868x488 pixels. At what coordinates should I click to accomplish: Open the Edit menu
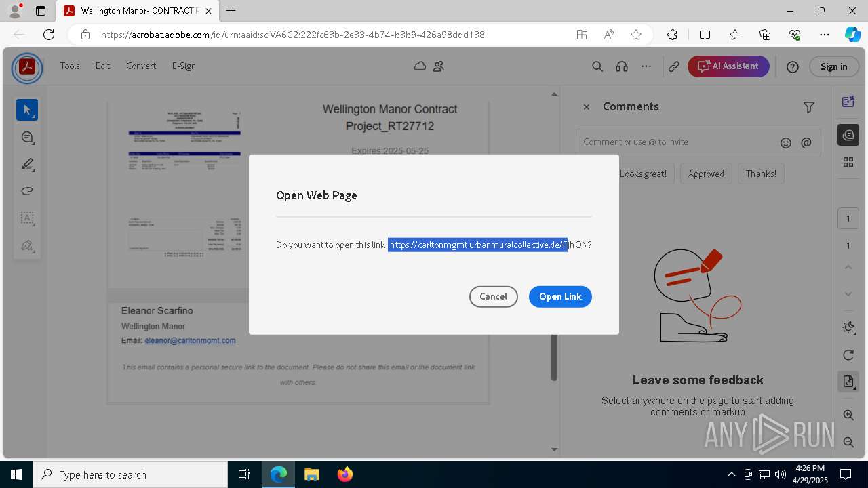tap(102, 66)
